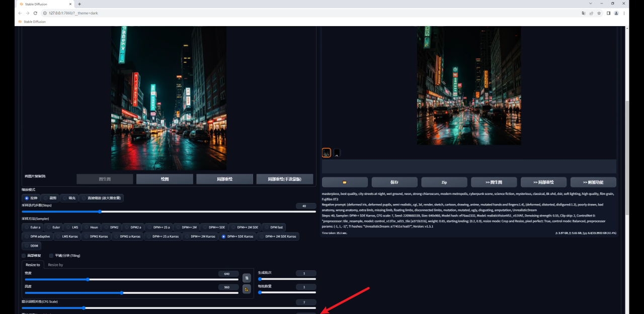Copy image to 局部重绘 button under input image

point(224,179)
